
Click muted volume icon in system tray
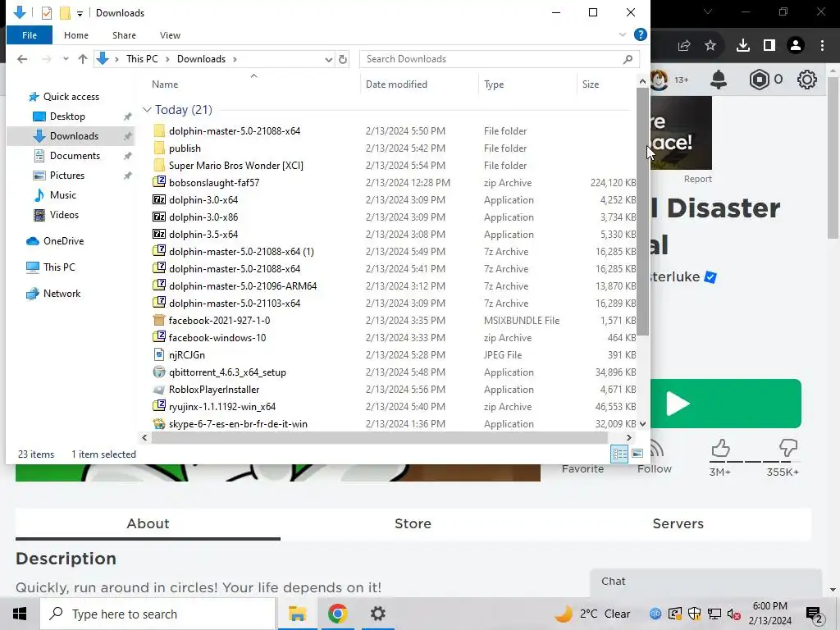coord(734,614)
